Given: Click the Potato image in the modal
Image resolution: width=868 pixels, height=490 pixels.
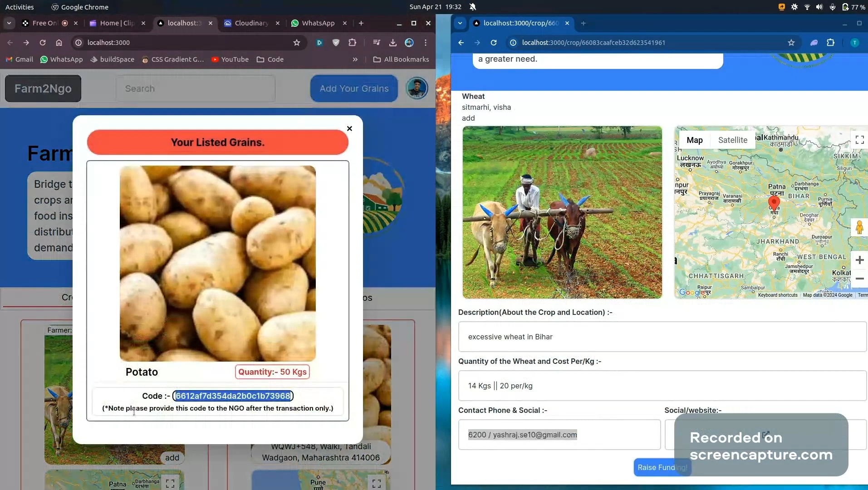Looking at the screenshot, I should pos(218,263).
